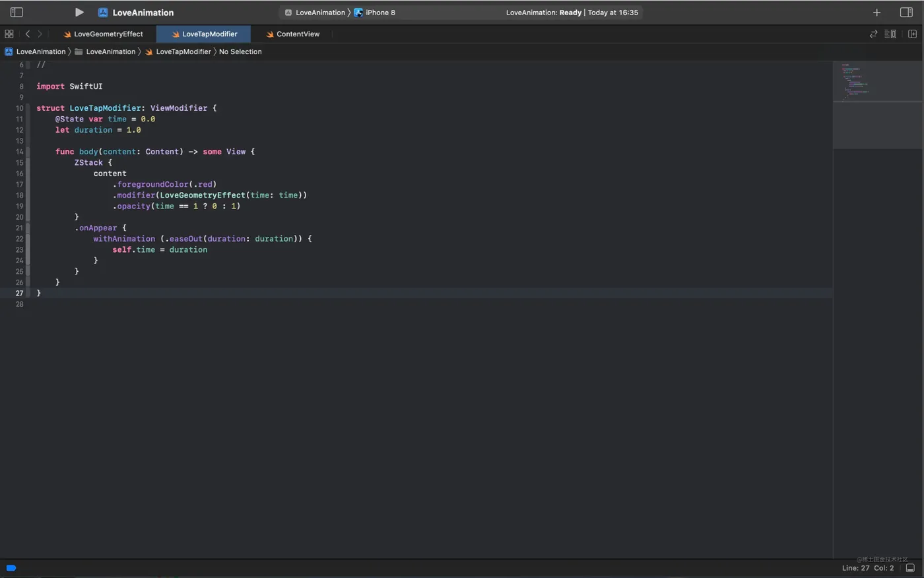Enable code review mode arrows icon
The width and height of the screenshot is (924, 578).
coord(873,34)
